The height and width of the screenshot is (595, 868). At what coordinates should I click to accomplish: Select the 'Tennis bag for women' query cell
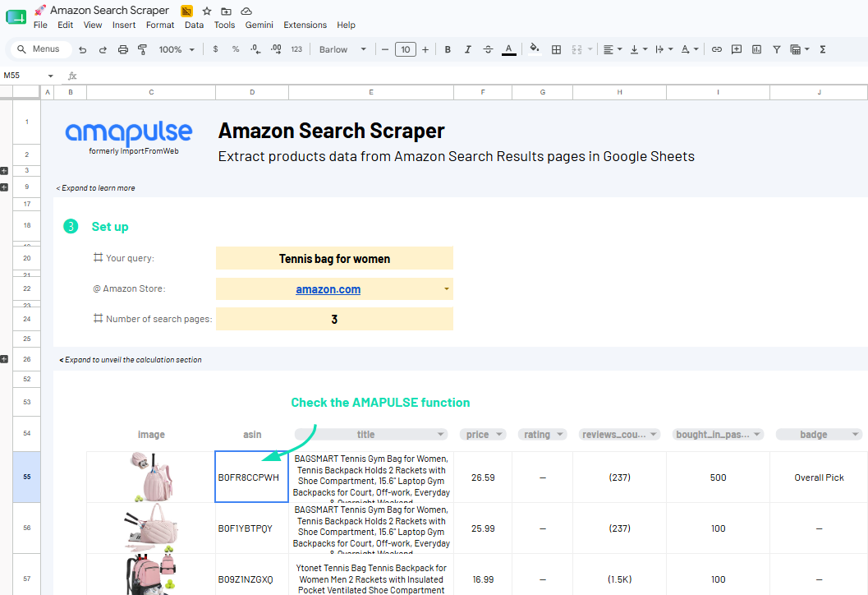click(x=334, y=258)
